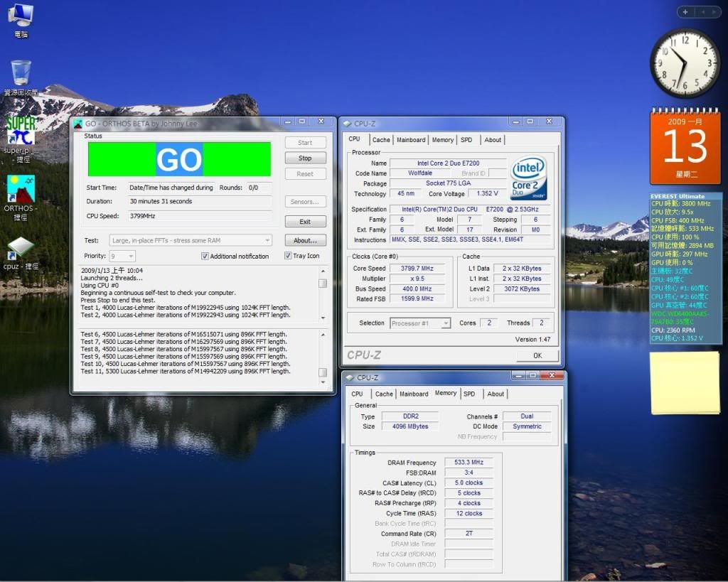Click the Core Voltage 1.352 V value

(x=487, y=193)
